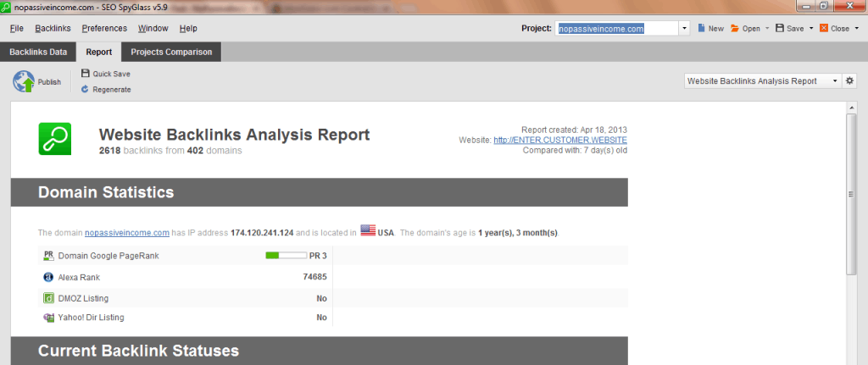
Task: Open the Help menu
Action: pos(188,28)
